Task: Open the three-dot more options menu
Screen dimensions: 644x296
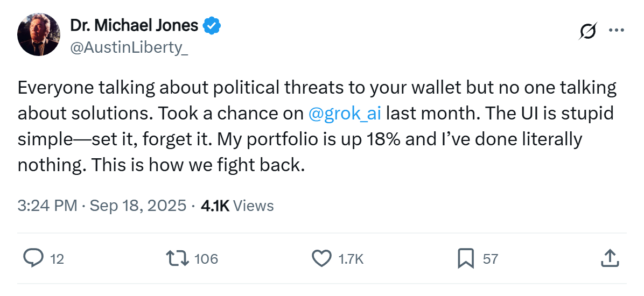Action: click(x=616, y=31)
